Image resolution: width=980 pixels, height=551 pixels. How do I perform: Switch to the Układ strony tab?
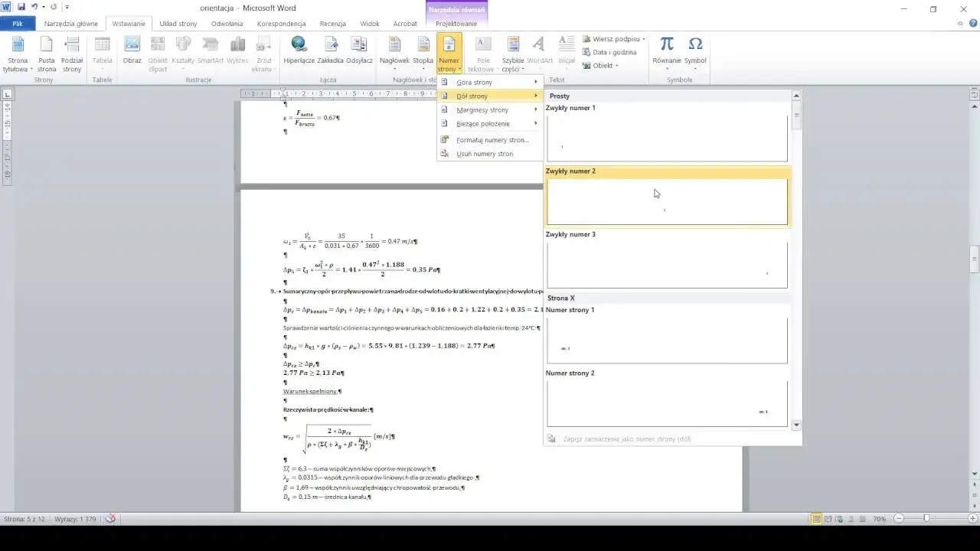(178, 24)
